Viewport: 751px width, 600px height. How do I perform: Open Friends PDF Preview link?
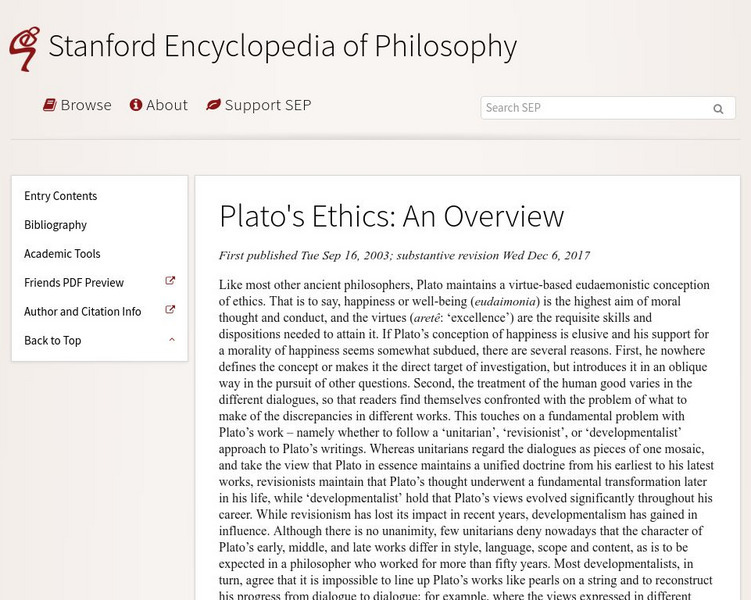[x=74, y=283]
